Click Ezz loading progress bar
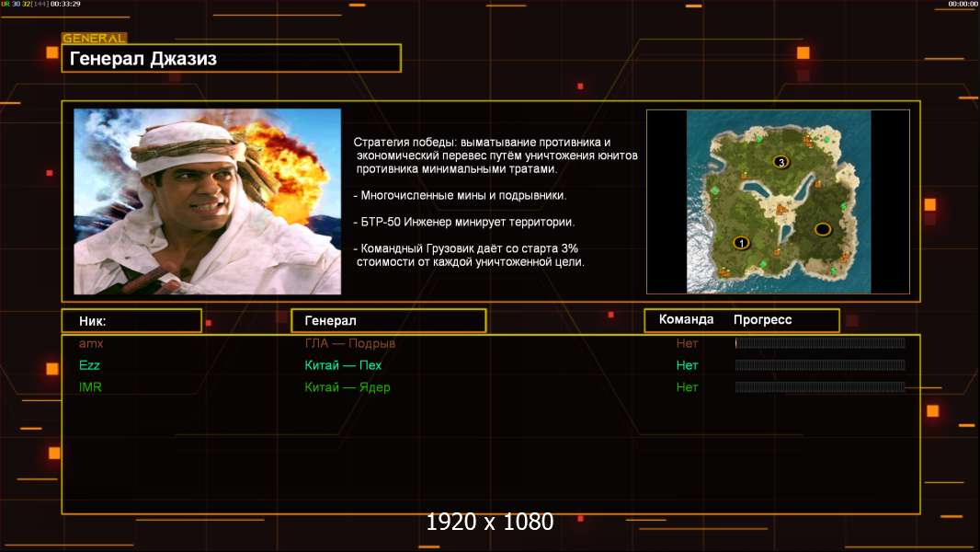The height and width of the screenshot is (552, 980). [x=820, y=365]
